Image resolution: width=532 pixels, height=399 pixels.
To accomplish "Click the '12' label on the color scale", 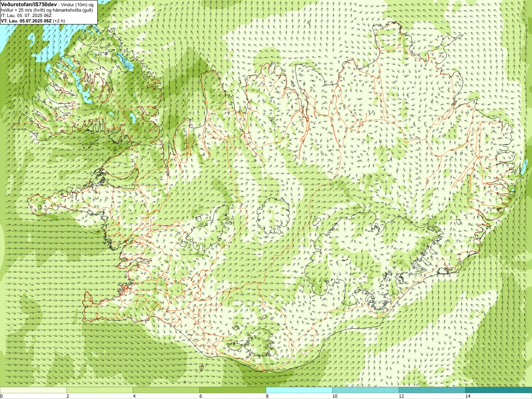I will (x=401, y=396).
